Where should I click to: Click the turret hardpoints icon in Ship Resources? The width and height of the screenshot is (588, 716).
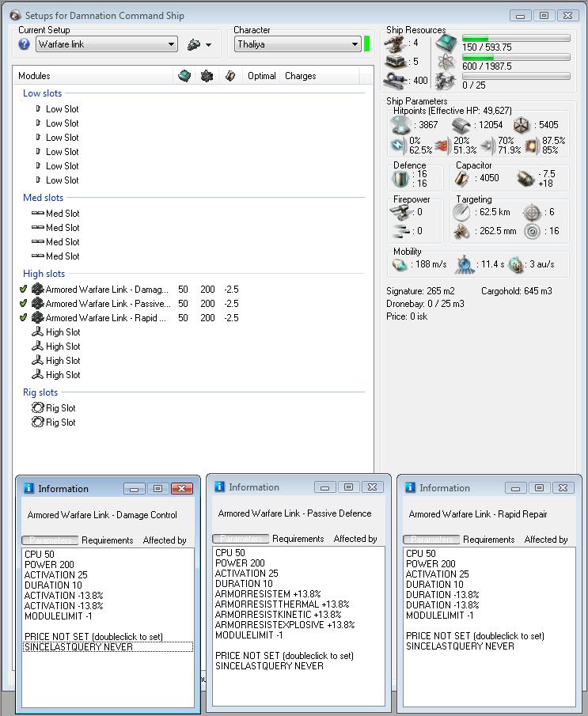395,44
